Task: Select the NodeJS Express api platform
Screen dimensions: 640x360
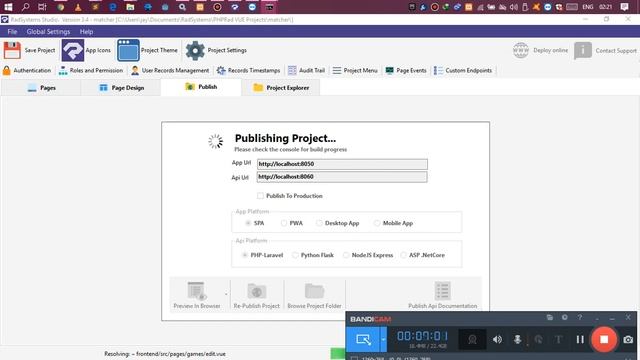Action: [346, 255]
